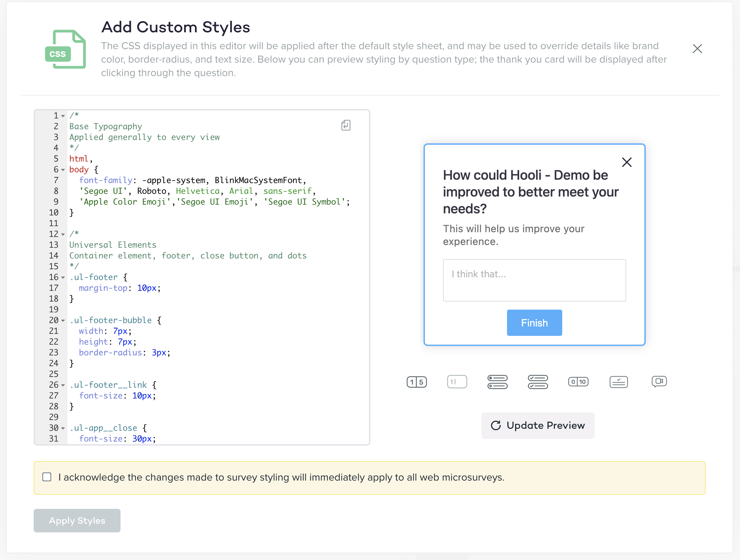This screenshot has height=560, width=740.
Task: Collapse the comment fold at line 1
Action: (x=63, y=116)
